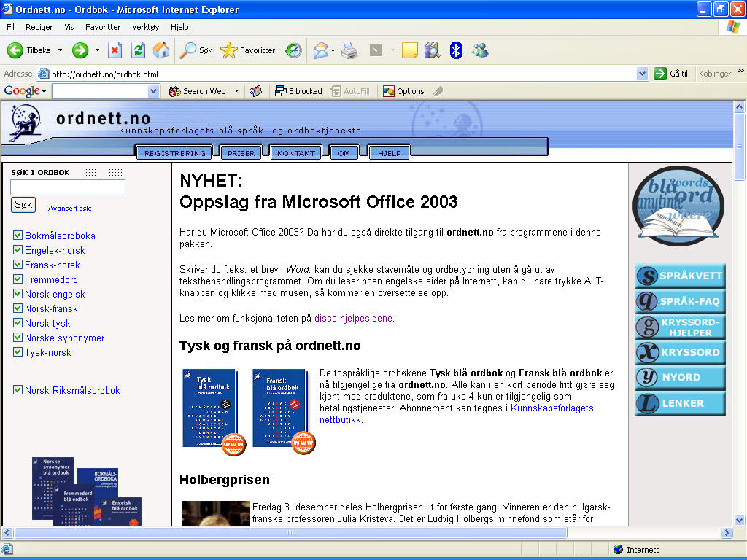Click the research book toolbar icon
The height and width of the screenshot is (560, 747).
tap(432, 50)
